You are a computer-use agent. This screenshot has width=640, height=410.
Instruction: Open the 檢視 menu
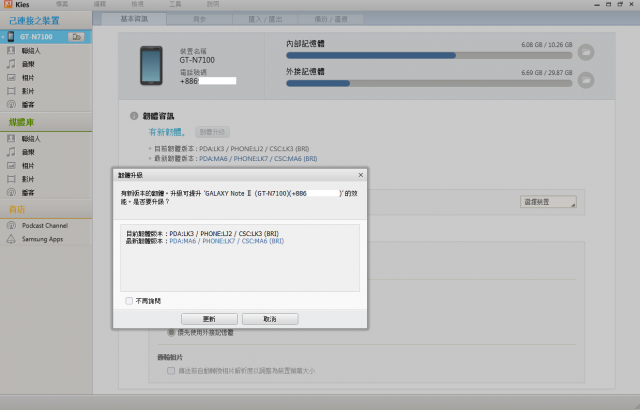tap(138, 4)
